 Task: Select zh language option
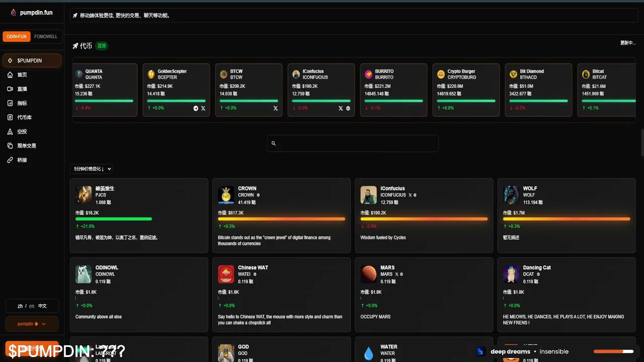coord(20,306)
